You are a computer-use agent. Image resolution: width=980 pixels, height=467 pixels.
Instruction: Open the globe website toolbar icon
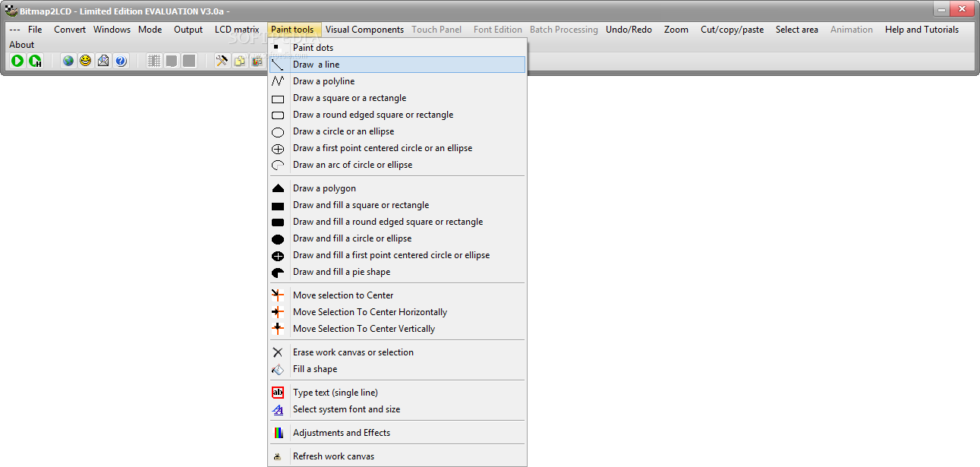(68, 61)
